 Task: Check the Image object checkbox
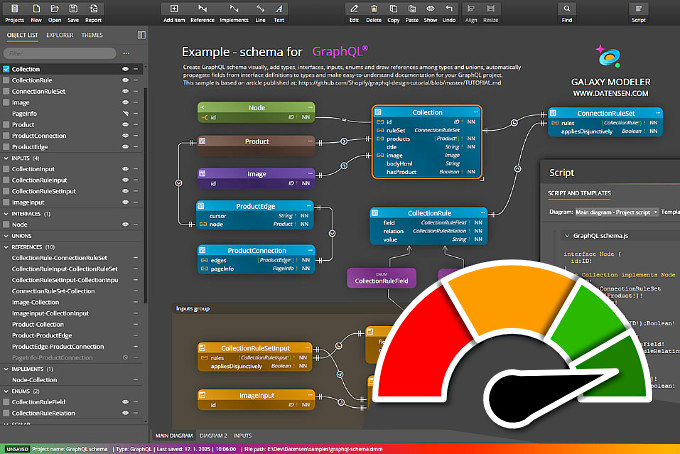6,103
